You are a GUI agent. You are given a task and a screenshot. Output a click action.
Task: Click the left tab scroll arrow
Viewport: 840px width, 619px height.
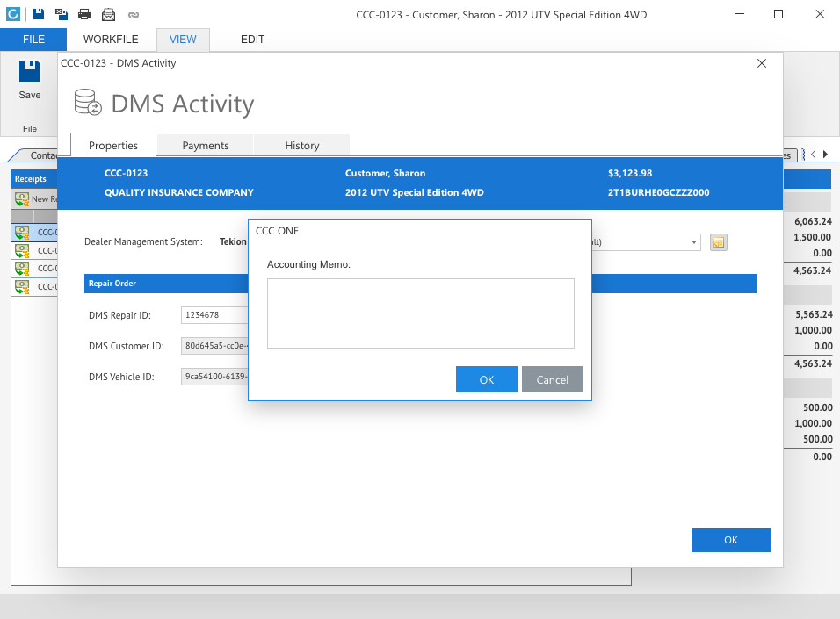814,155
